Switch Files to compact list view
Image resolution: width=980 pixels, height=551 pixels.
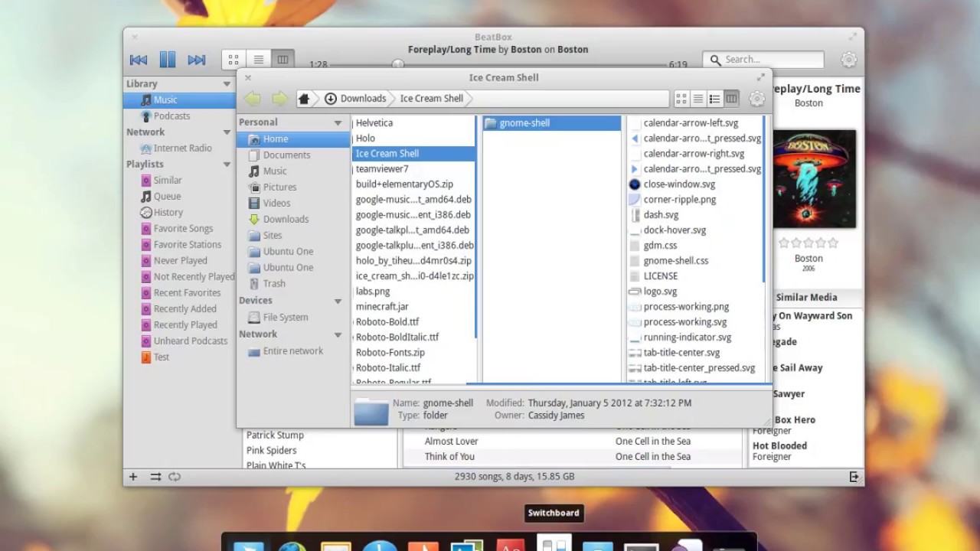point(714,98)
